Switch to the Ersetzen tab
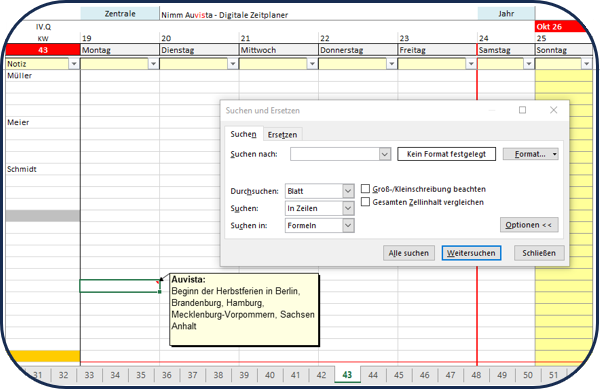Screen dimensions: 600x390 (282, 135)
